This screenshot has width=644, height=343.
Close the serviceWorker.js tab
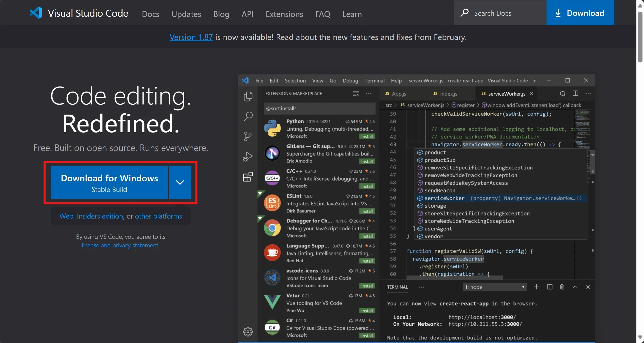(x=531, y=94)
